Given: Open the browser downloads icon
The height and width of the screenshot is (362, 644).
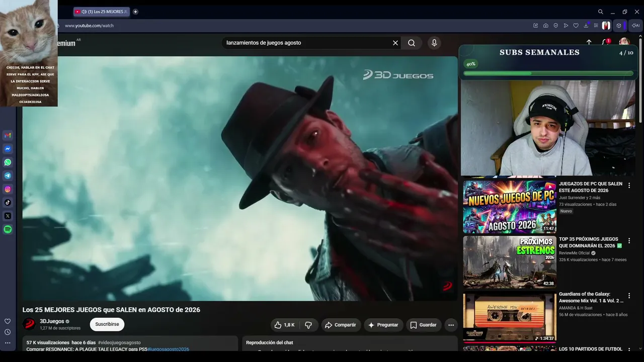Looking at the screenshot, I should point(586,26).
